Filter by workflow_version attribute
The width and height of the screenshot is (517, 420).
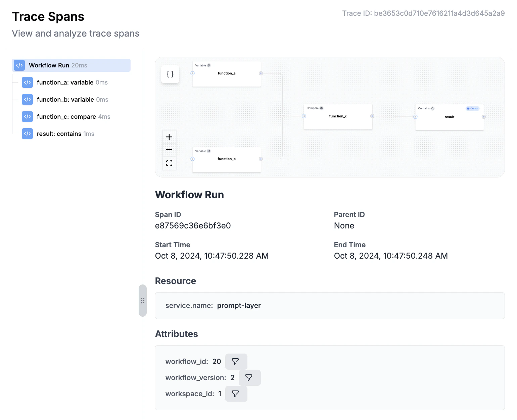tap(249, 377)
